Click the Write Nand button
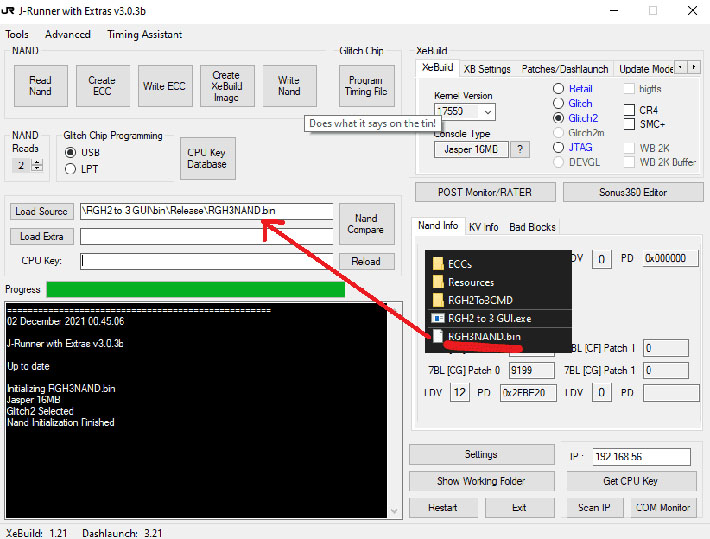Image resolution: width=710 pixels, height=539 pixels. click(x=289, y=86)
